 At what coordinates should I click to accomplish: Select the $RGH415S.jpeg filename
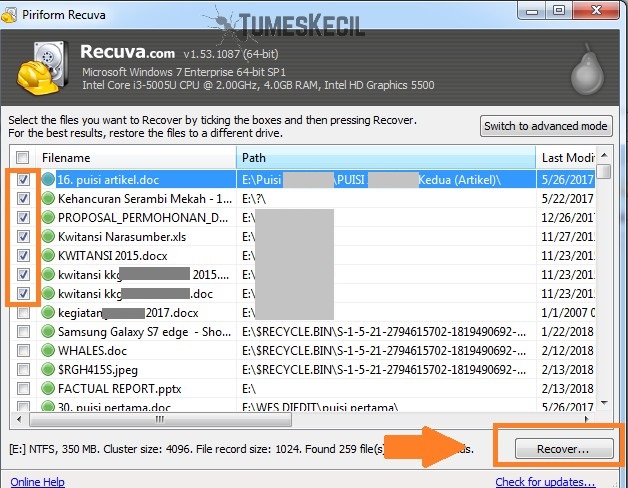pos(98,369)
